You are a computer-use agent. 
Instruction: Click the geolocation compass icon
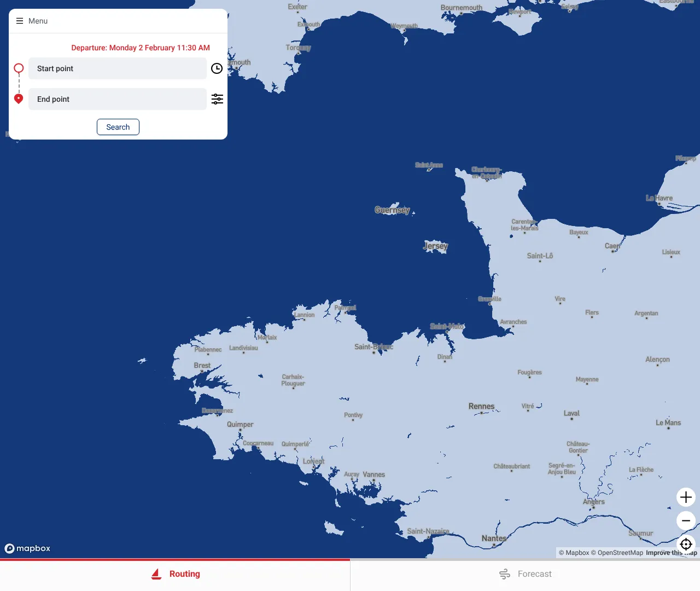point(686,544)
